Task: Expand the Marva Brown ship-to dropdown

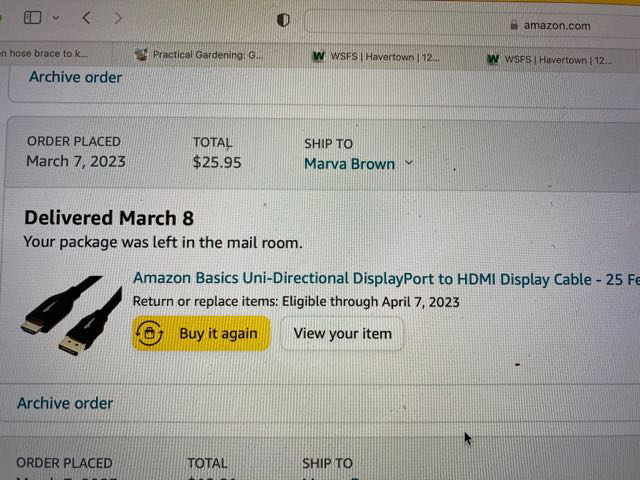Action: (410, 164)
